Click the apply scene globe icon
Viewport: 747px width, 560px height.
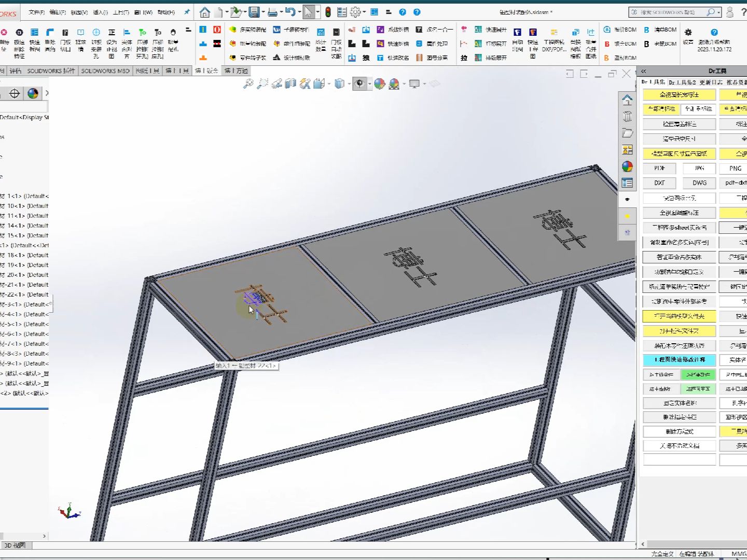395,83
